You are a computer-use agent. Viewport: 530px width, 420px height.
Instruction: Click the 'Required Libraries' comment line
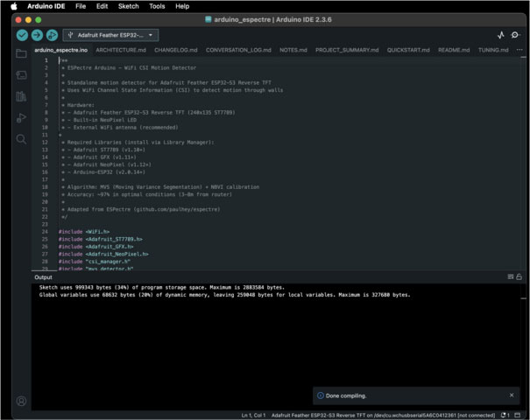pos(138,142)
